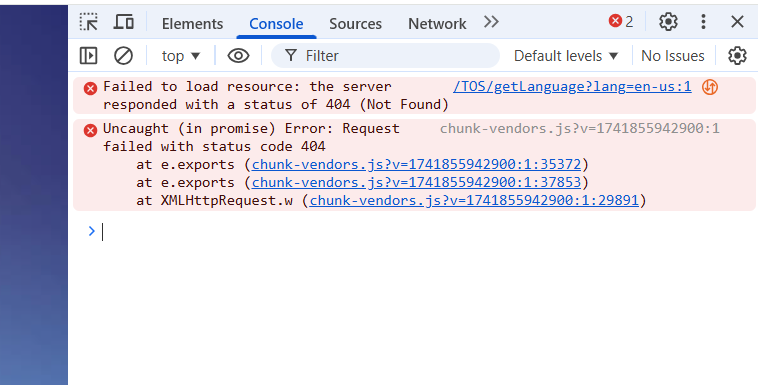Open the three-dot customize DevTools menu

click(x=703, y=22)
